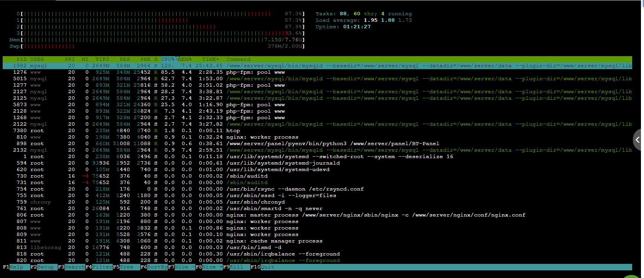This screenshot has height=278, width=644.
Task: Click F10 Quit to exit htop
Action: tap(263, 267)
